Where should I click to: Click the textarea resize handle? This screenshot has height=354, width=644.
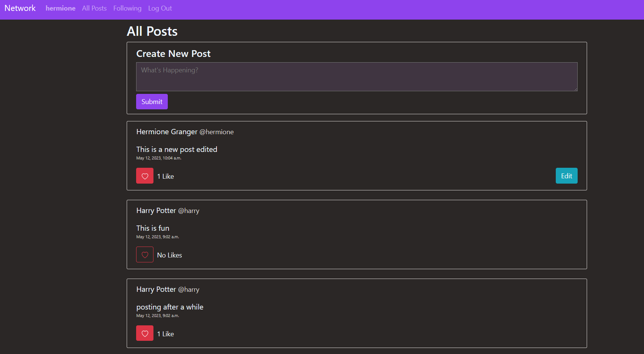point(576,90)
